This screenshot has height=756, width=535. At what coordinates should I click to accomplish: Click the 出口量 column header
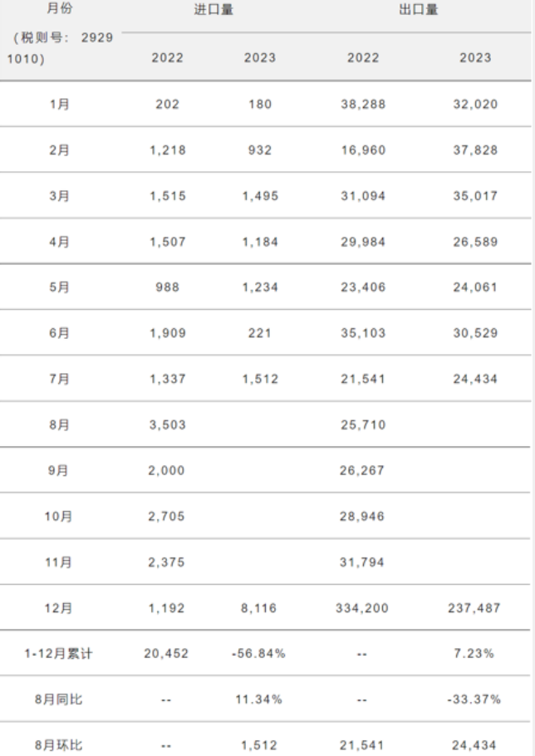(419, 10)
